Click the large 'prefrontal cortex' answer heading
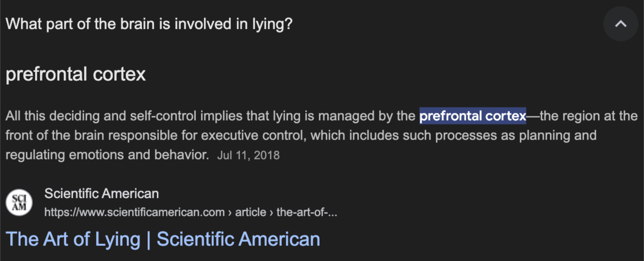644x261 pixels. [76, 74]
